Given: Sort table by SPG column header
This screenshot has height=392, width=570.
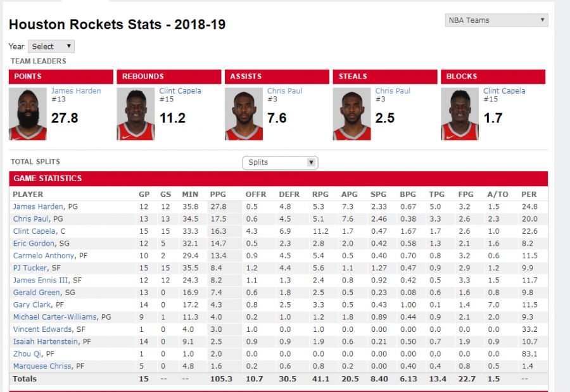Looking at the screenshot, I should pos(379,194).
